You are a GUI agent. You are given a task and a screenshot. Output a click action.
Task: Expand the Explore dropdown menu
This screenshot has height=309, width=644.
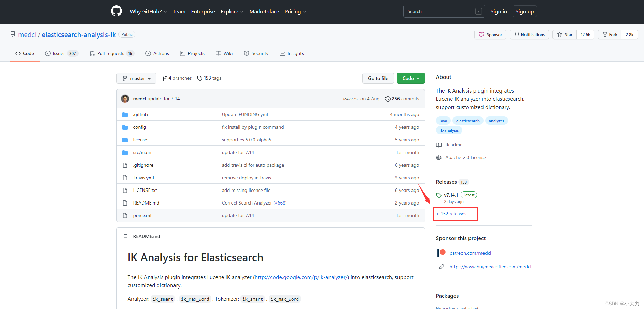coord(232,11)
